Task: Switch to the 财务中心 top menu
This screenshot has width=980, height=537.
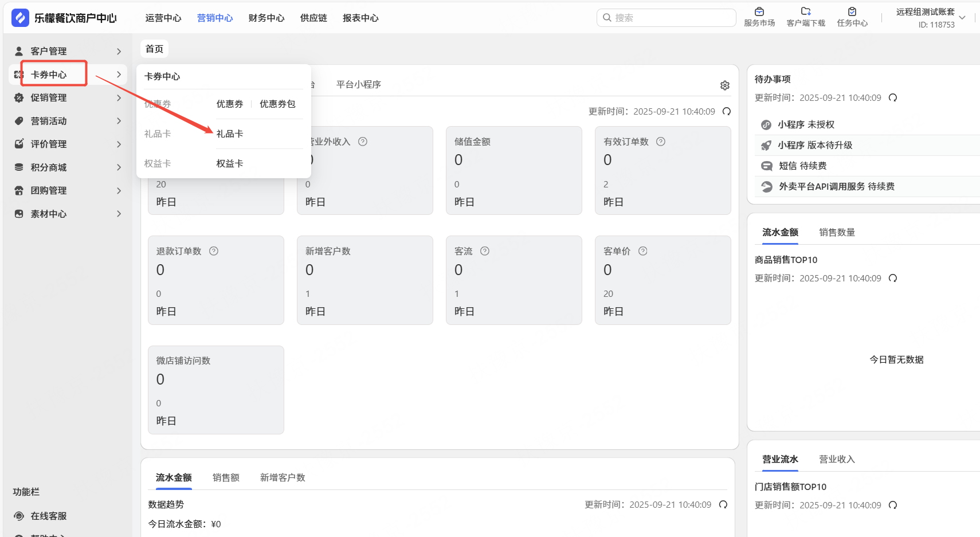Action: [266, 18]
